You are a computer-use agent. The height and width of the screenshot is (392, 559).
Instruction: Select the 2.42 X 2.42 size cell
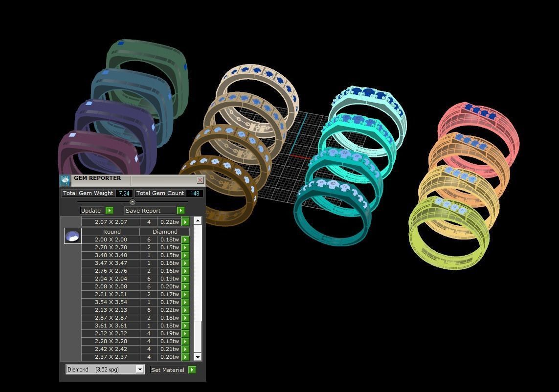pyautogui.click(x=111, y=349)
